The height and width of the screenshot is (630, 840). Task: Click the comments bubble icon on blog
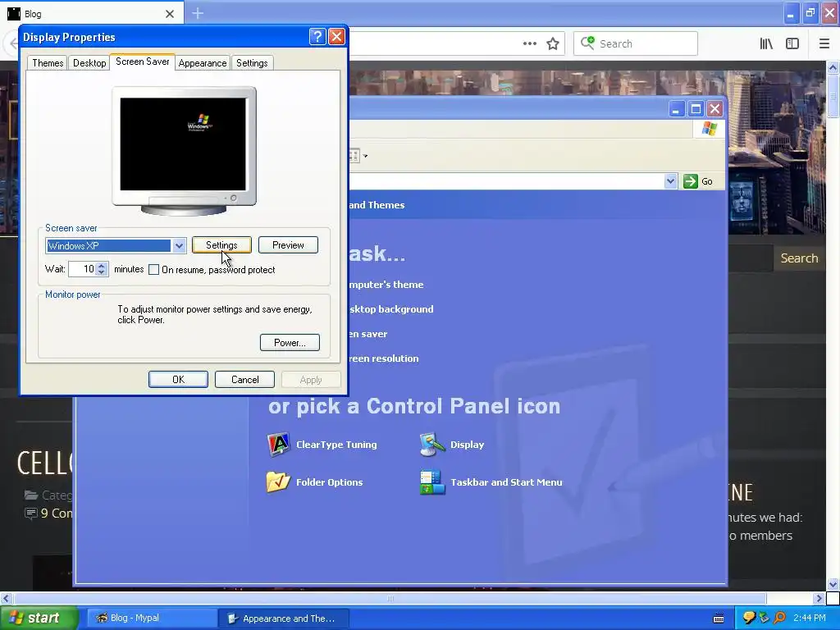click(31, 514)
